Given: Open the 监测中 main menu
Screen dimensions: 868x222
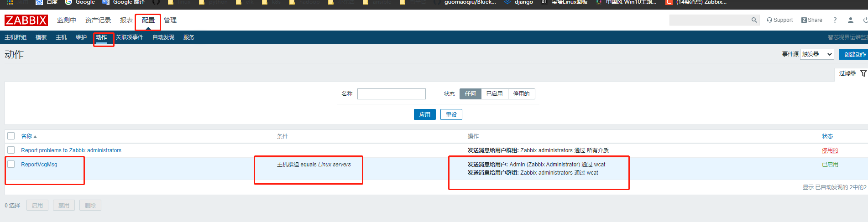Looking at the screenshot, I should pos(67,20).
